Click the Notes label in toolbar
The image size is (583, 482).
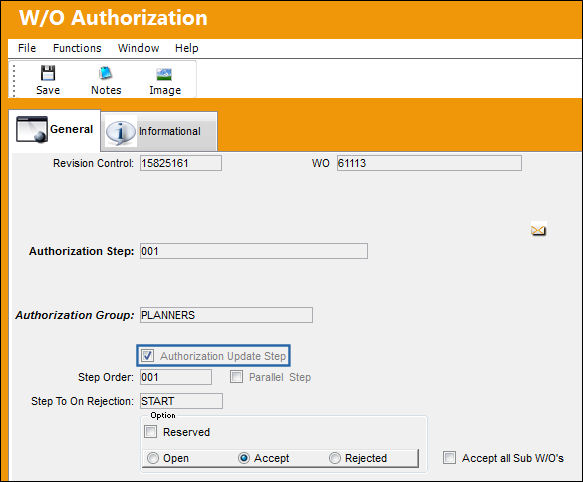click(106, 90)
